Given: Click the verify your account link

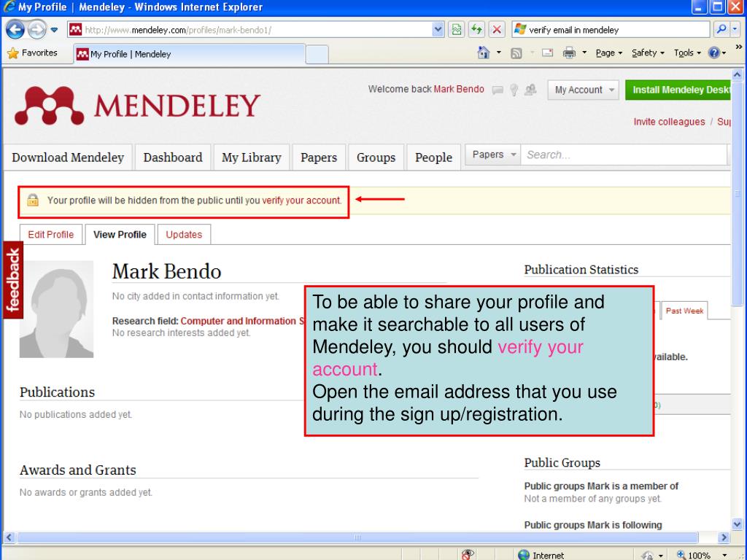Looking at the screenshot, I should [x=301, y=201].
